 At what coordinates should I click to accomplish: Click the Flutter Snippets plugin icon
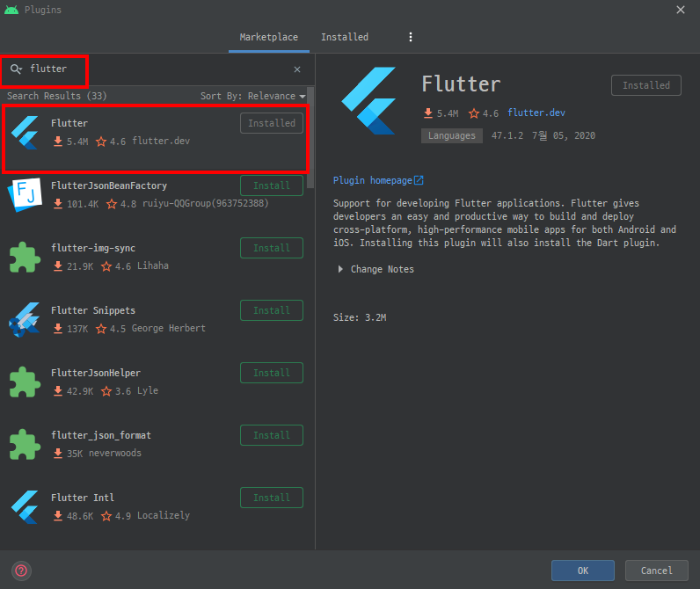(25, 319)
